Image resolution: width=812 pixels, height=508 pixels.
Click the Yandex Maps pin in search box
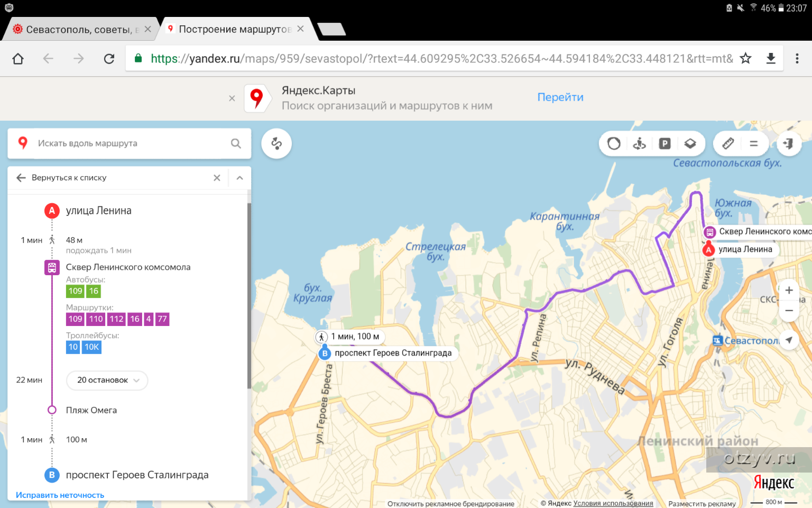[23, 143]
